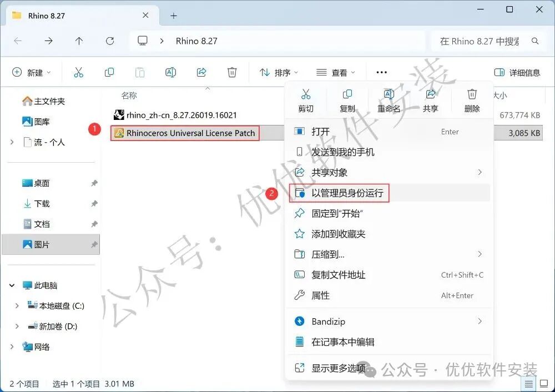Click the 名称 column header

[129, 96]
